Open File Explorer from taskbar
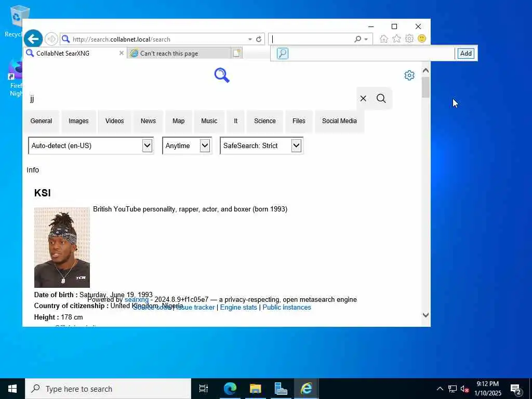 pyautogui.click(x=256, y=389)
